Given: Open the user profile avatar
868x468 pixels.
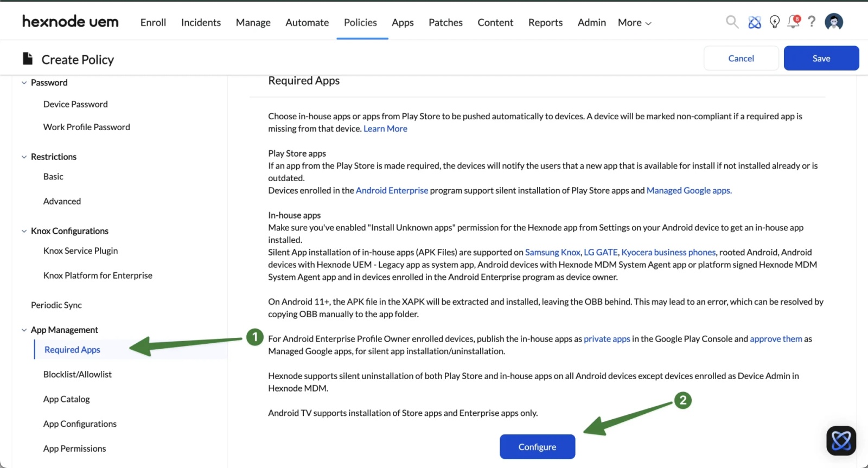Looking at the screenshot, I should click(834, 22).
